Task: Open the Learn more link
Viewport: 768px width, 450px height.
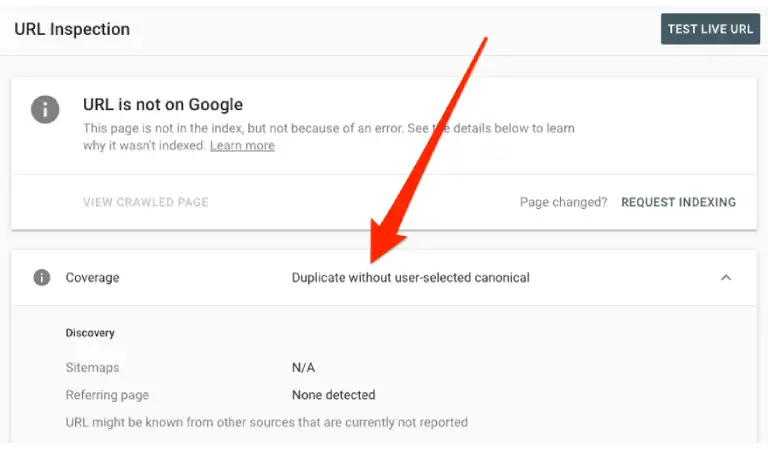Action: (x=242, y=145)
